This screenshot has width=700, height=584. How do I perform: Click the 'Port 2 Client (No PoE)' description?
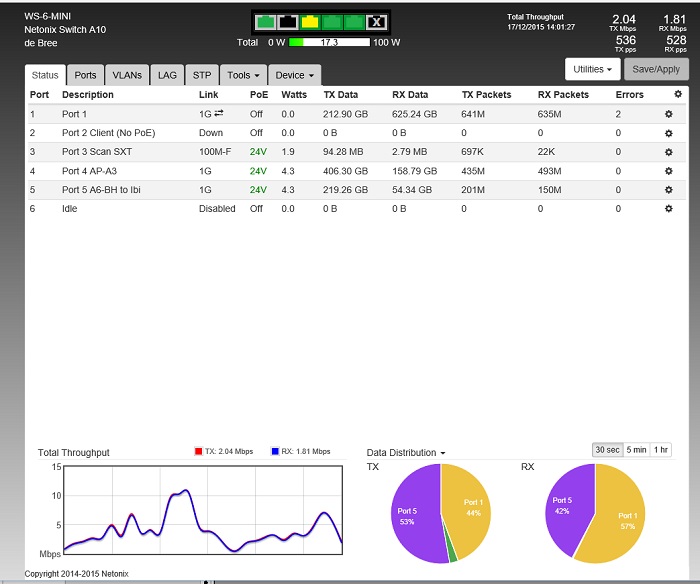(x=108, y=133)
